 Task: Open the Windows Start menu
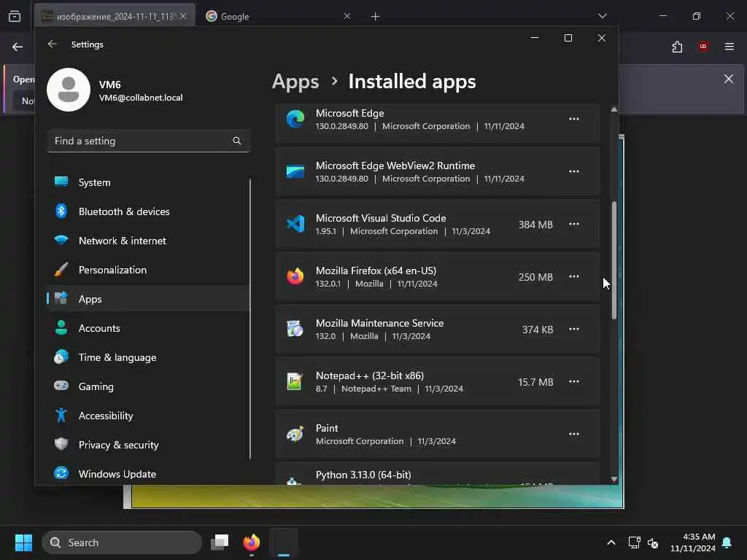(23, 542)
